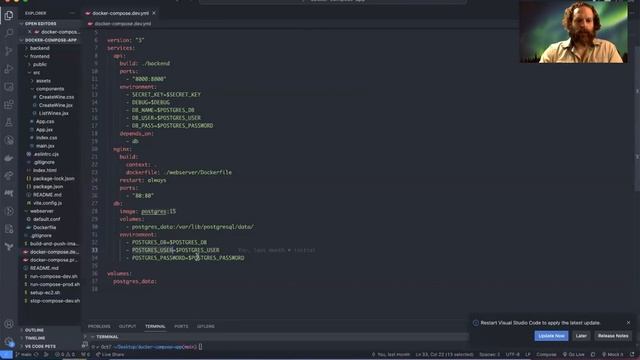Open the Docker whale view
The height and width of the screenshot is (360, 640).
click(x=9, y=158)
